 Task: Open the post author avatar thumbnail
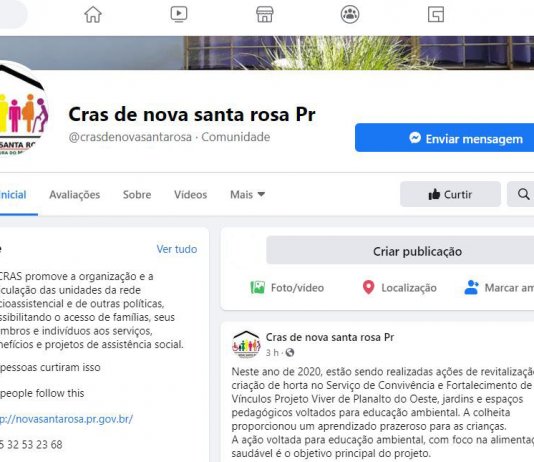pyautogui.click(x=247, y=344)
